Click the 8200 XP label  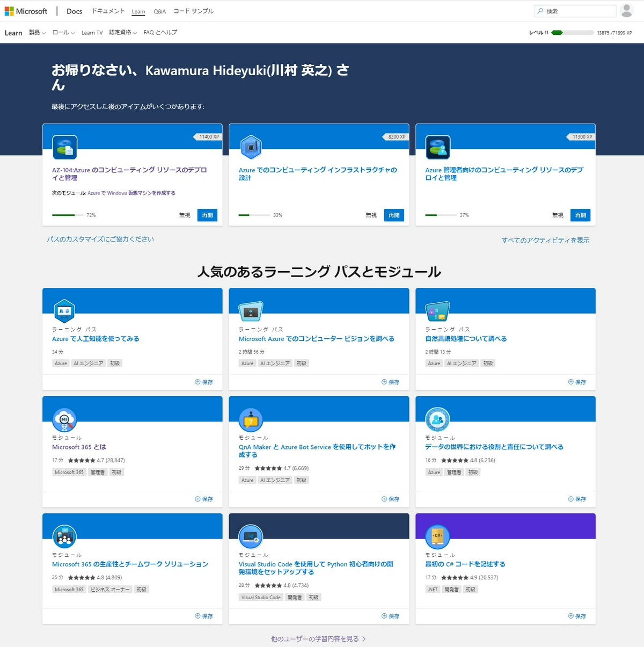396,137
